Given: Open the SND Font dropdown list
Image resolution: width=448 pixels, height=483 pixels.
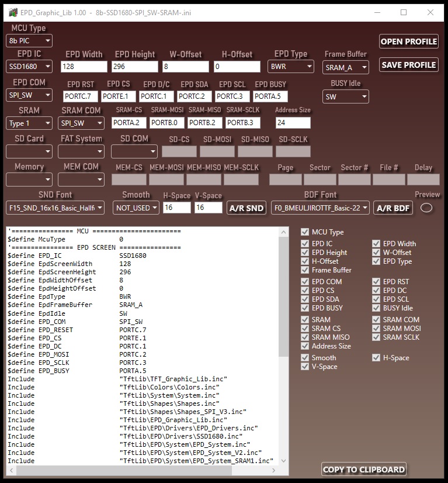Looking at the screenshot, I should [x=55, y=208].
